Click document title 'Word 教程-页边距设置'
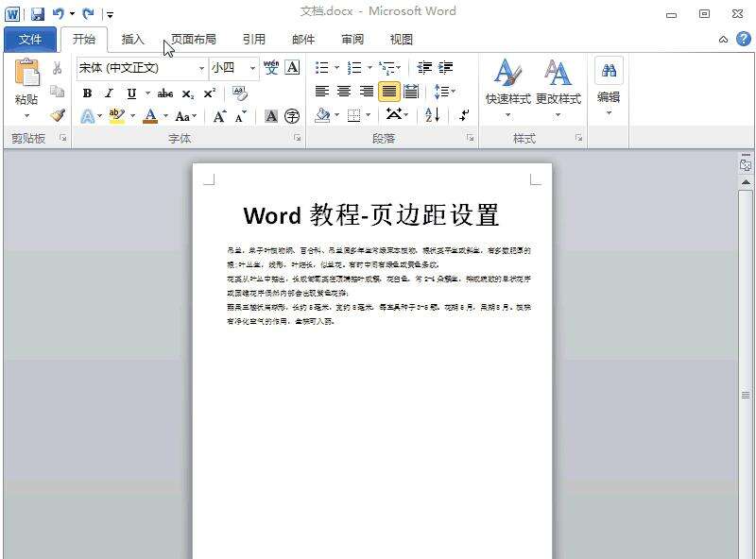 [x=370, y=214]
